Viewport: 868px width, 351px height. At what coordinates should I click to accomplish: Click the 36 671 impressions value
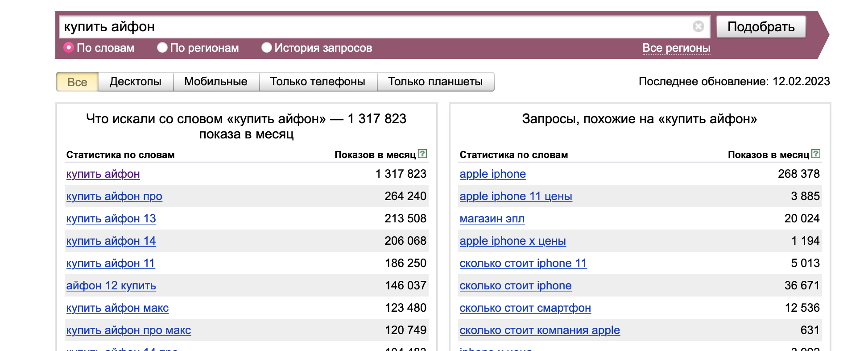pos(802,285)
